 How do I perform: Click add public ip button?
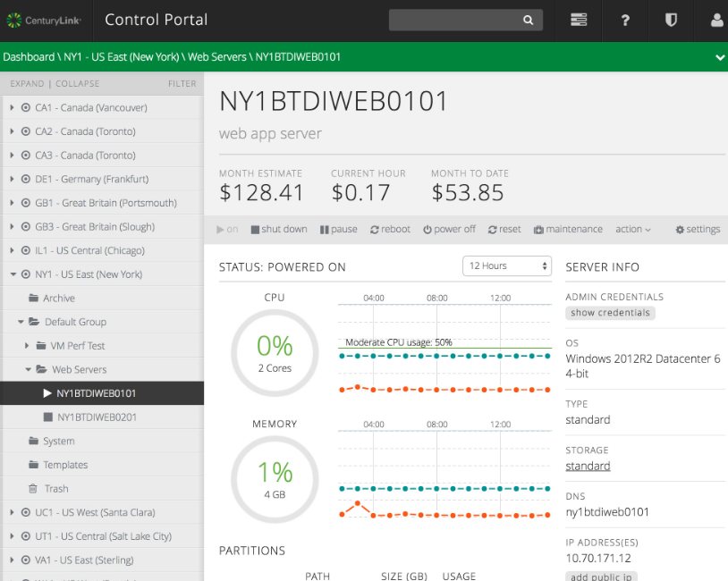pos(601,577)
